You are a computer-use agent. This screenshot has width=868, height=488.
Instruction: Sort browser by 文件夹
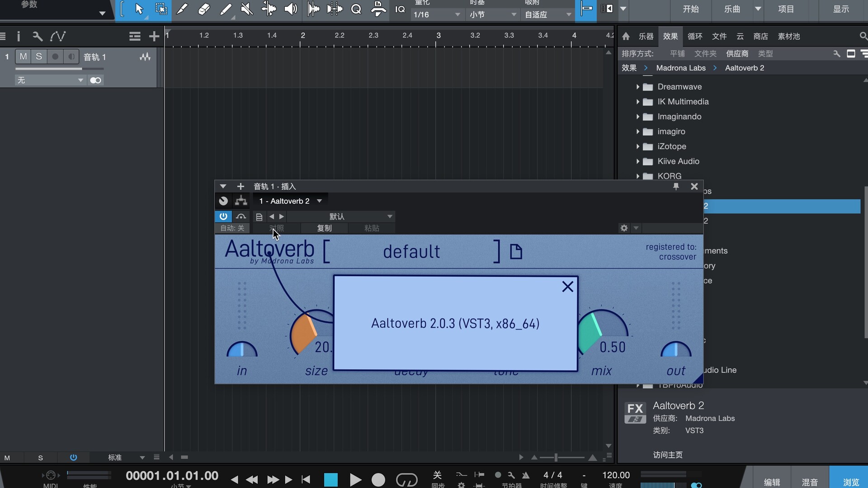705,54
